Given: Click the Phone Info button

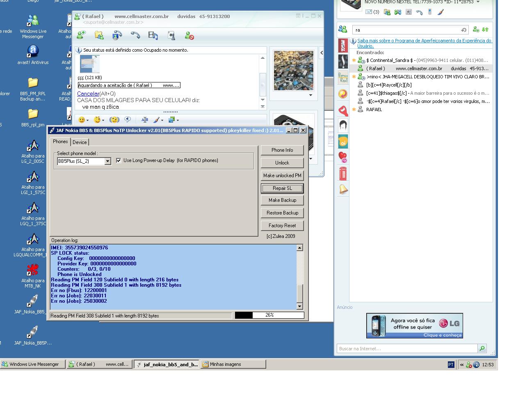Looking at the screenshot, I should click(282, 150).
